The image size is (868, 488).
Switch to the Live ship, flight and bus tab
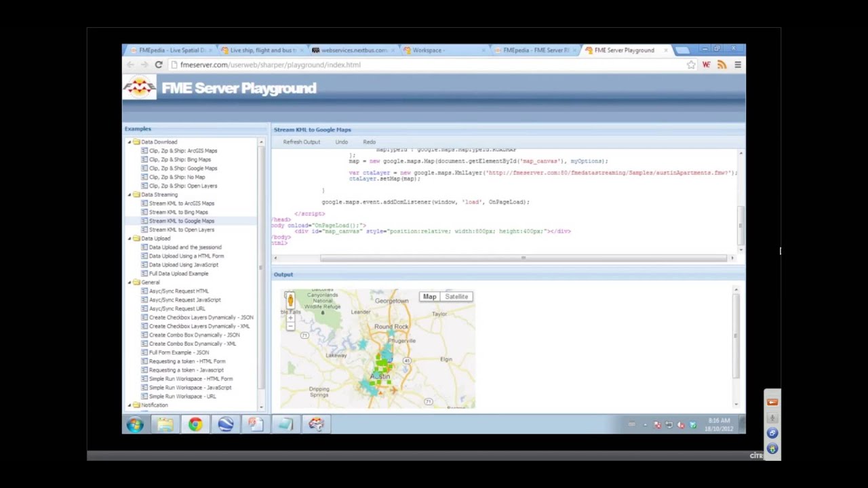click(261, 50)
